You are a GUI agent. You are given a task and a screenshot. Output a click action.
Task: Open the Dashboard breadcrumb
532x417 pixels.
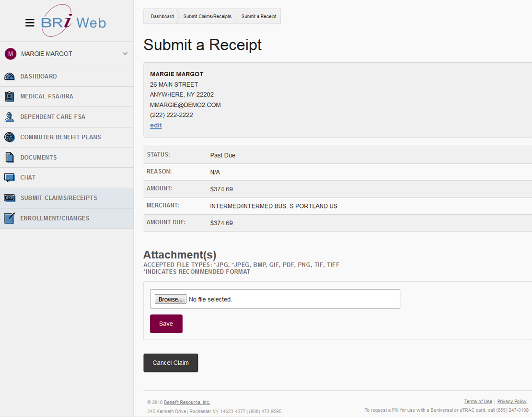pyautogui.click(x=162, y=16)
